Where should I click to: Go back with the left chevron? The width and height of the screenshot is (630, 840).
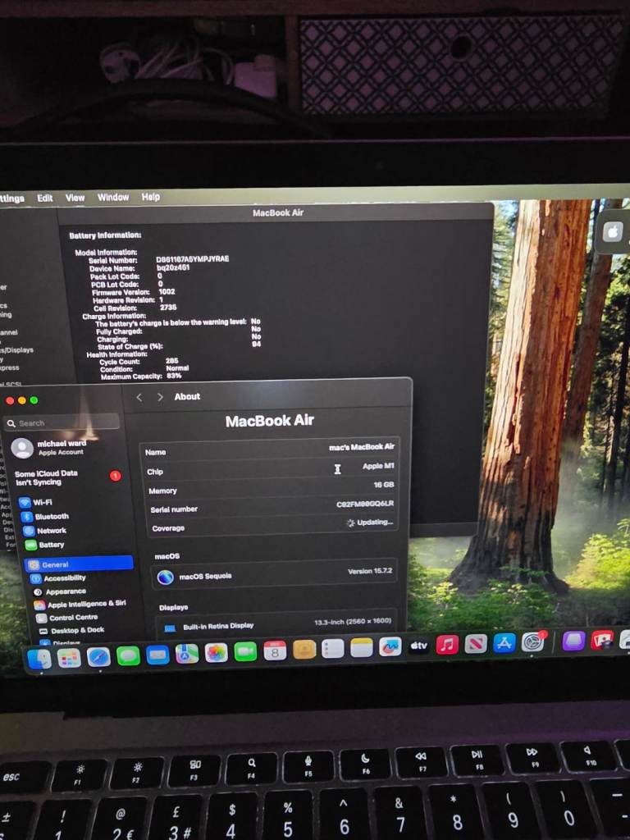click(x=139, y=397)
